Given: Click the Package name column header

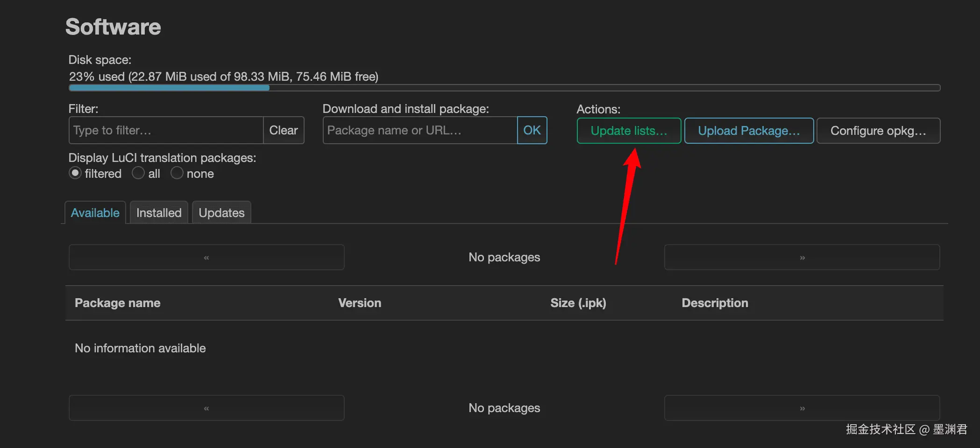Looking at the screenshot, I should [x=118, y=303].
